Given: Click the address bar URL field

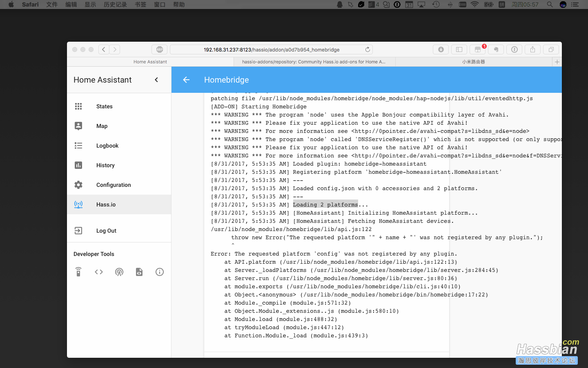Looking at the screenshot, I should 271,49.
